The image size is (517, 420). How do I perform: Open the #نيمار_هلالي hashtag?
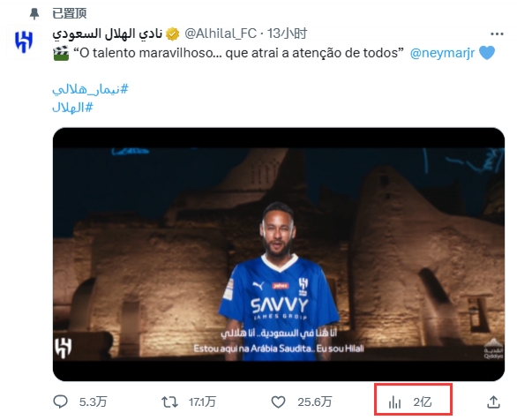pyautogui.click(x=90, y=89)
